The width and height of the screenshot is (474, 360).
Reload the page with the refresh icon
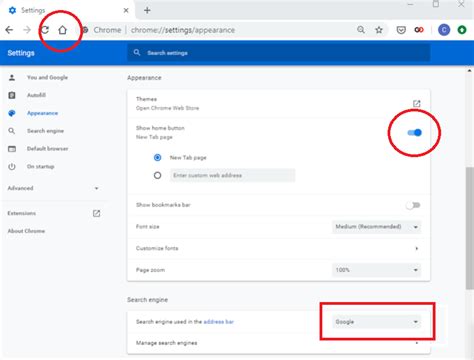45,30
